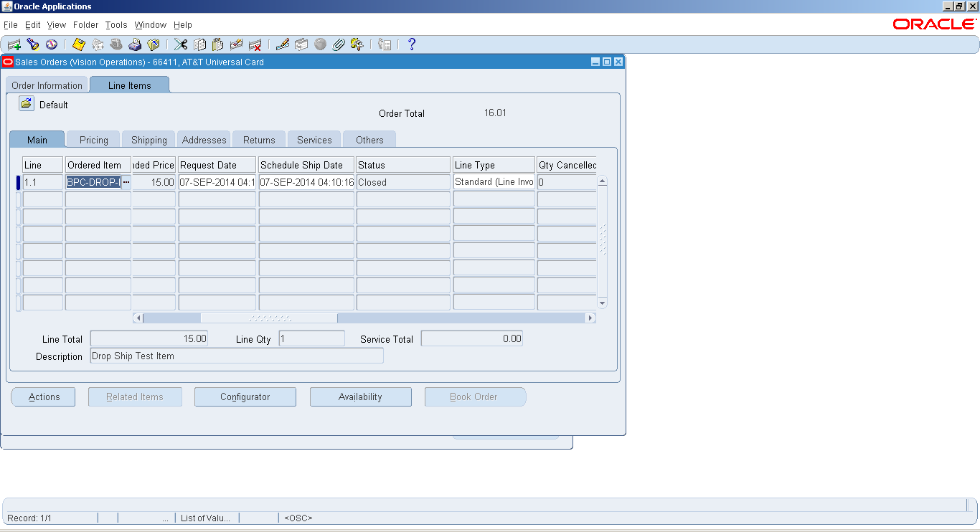Click the Attachments paperclip icon
Image resolution: width=980 pixels, height=532 pixels.
338,44
